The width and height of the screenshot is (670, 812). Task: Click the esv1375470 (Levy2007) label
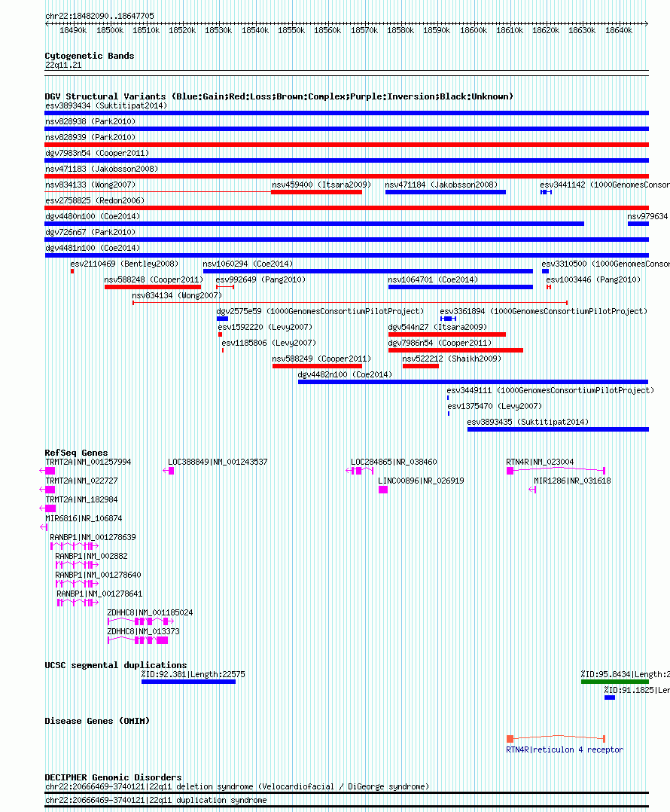click(495, 406)
